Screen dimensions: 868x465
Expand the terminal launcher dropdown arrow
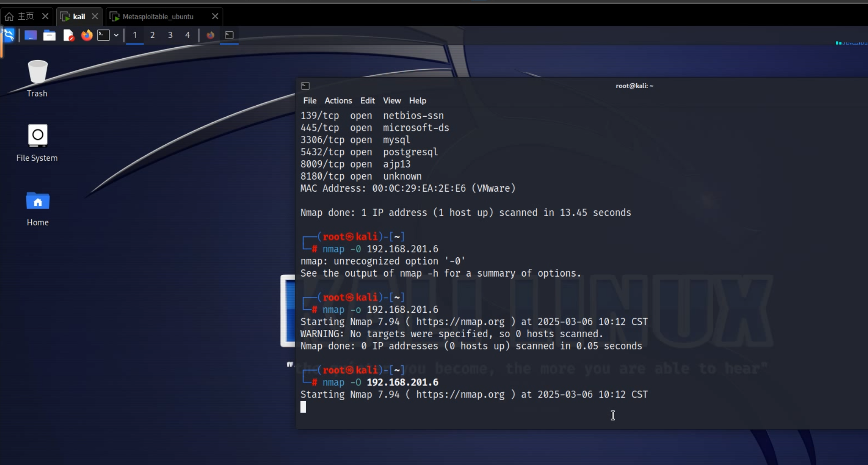(116, 35)
